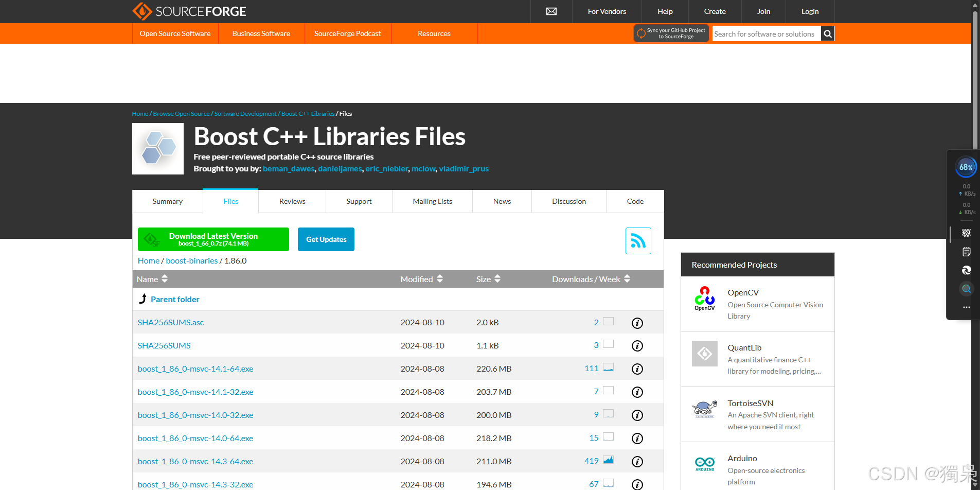Sort files by Name column

click(152, 279)
